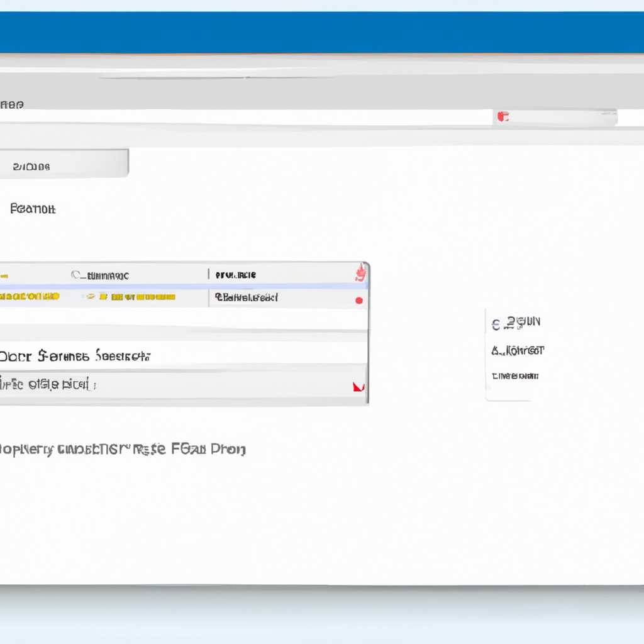The image size is (644, 644).
Task: Click the red dot in the yellow-text row
Action: click(x=359, y=301)
